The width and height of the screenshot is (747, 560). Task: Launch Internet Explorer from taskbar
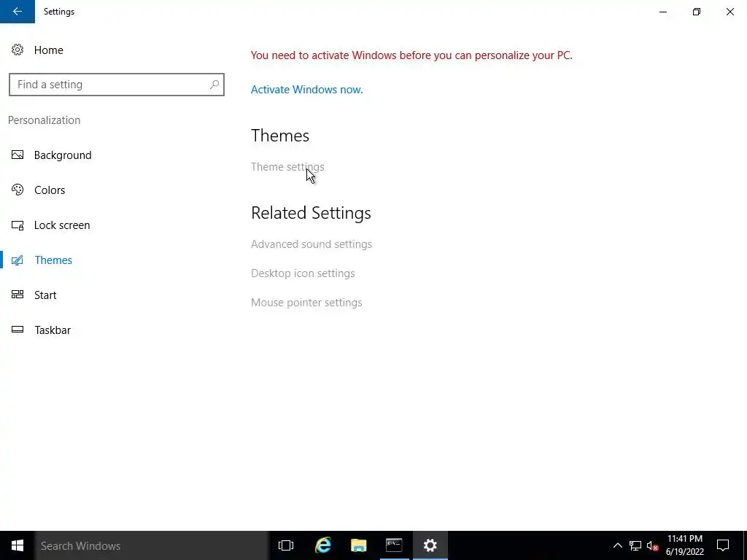(323, 545)
